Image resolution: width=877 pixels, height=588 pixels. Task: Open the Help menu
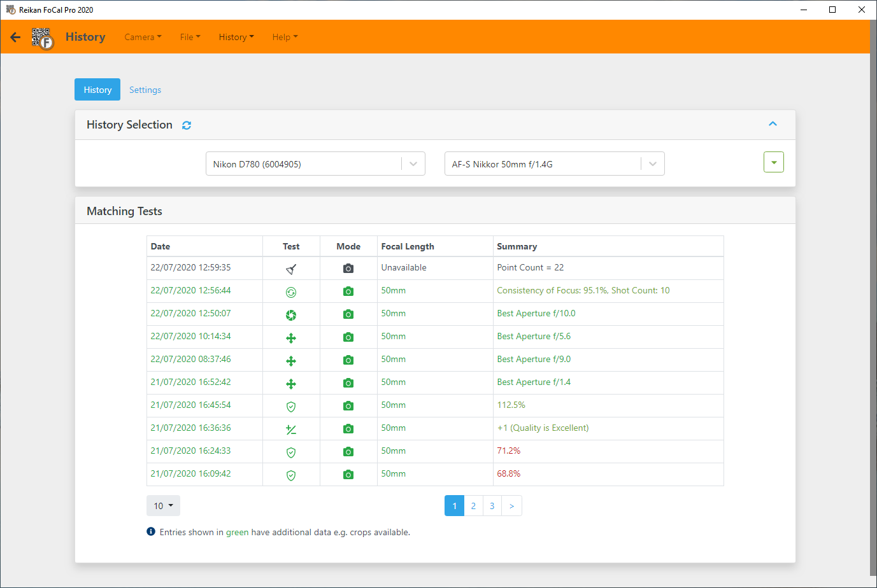tap(285, 37)
